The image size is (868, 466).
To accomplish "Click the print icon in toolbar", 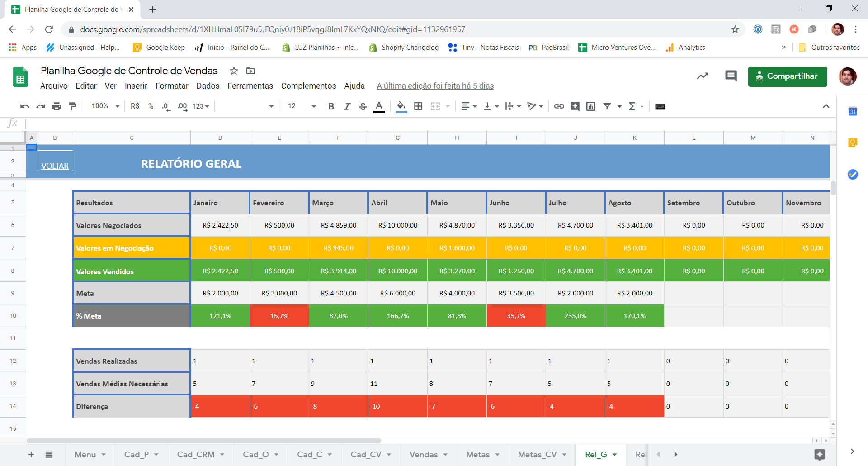I will [57, 106].
